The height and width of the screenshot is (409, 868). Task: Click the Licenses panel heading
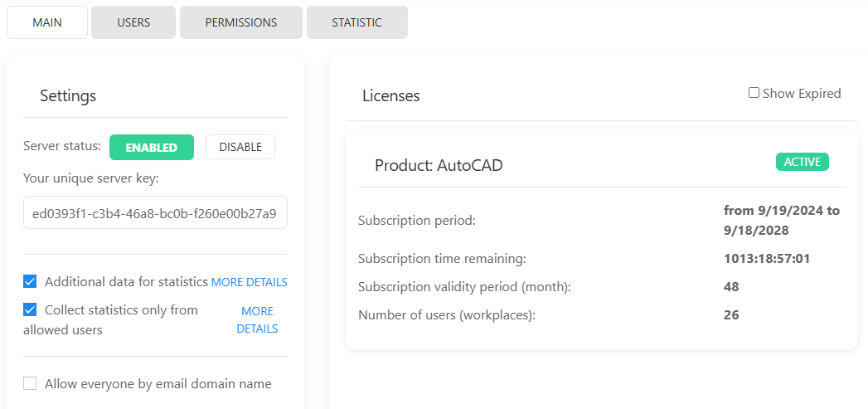[391, 95]
